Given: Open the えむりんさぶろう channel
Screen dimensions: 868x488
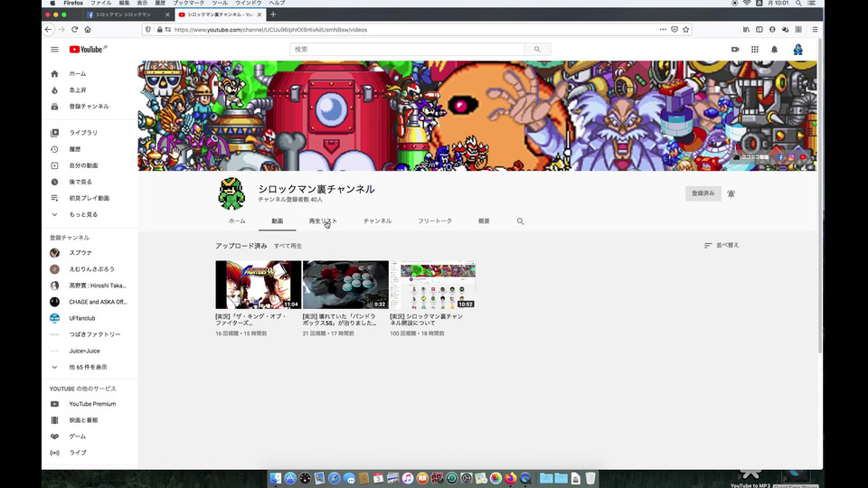Looking at the screenshot, I should 90,269.
